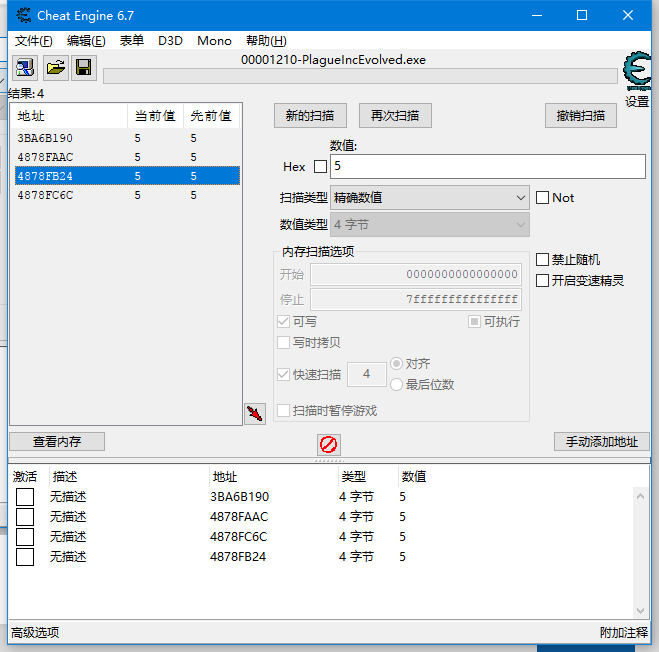Click the floppy disk save icon
659x652 pixels.
[x=83, y=68]
